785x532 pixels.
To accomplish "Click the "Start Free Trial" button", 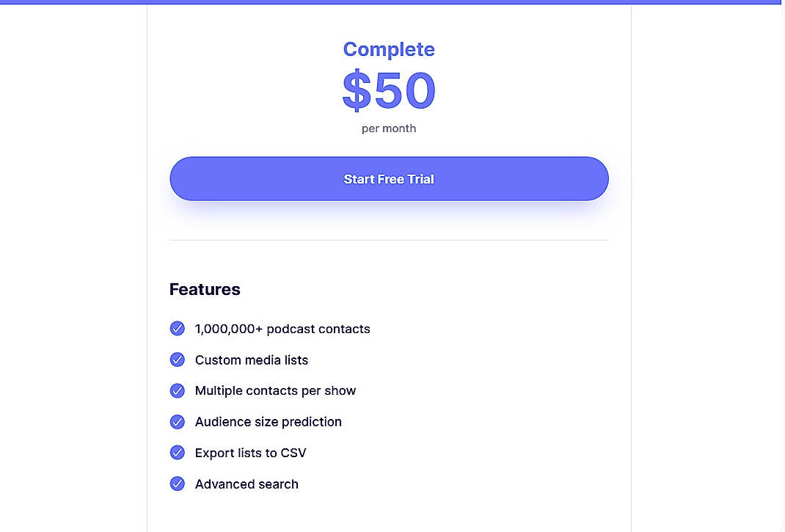I will [389, 178].
